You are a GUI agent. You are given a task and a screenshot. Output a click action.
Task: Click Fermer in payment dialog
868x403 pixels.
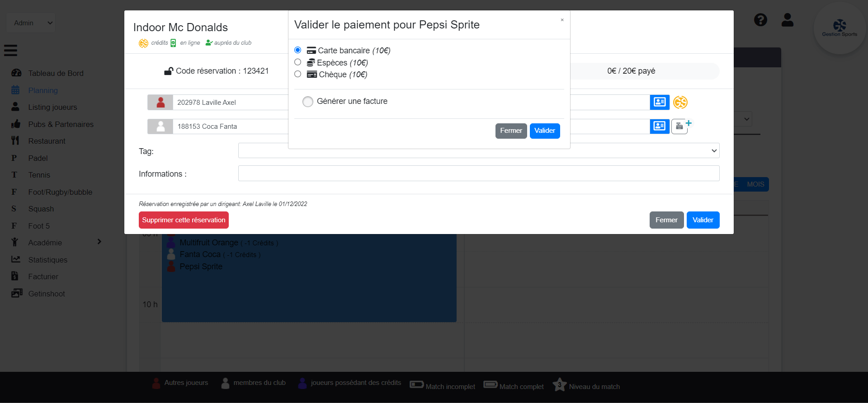coord(511,131)
